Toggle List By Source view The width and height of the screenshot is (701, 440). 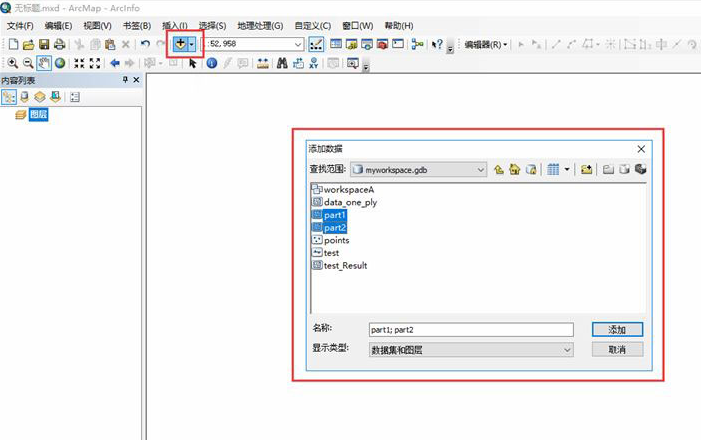(25, 97)
